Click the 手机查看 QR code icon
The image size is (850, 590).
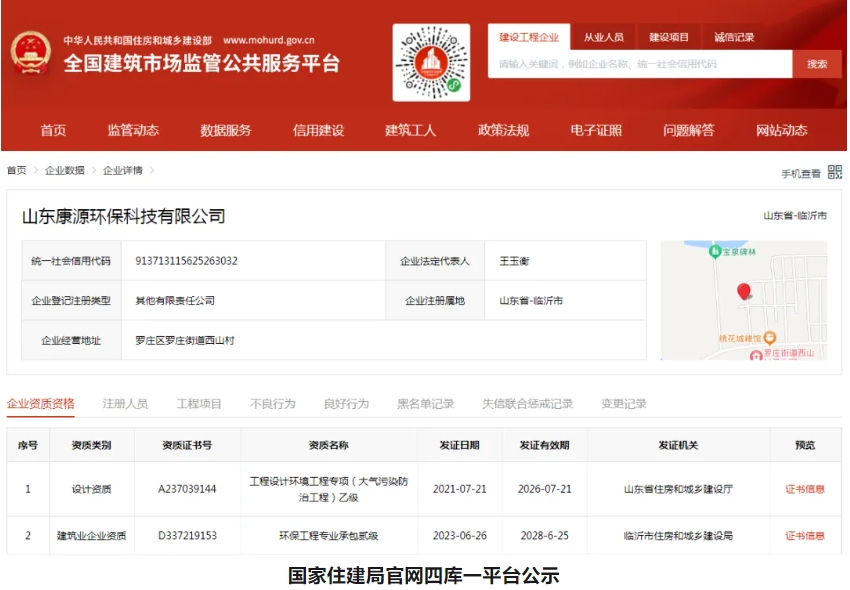(x=835, y=172)
